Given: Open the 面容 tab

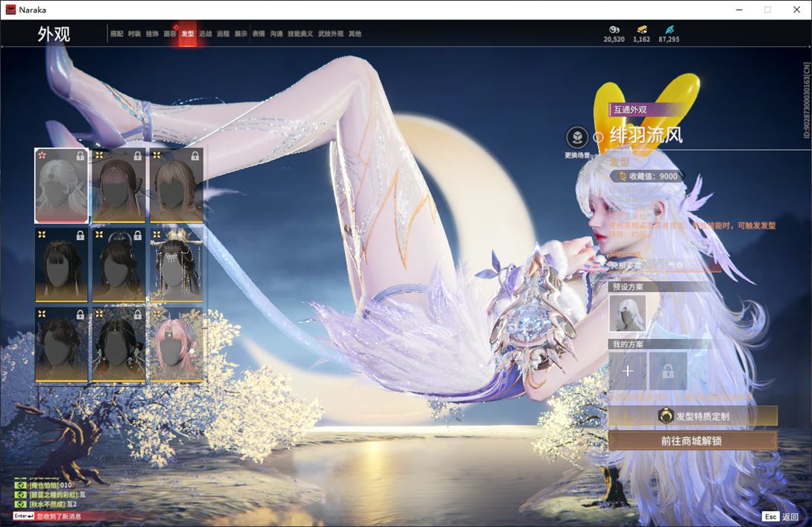Looking at the screenshot, I should click(x=170, y=34).
